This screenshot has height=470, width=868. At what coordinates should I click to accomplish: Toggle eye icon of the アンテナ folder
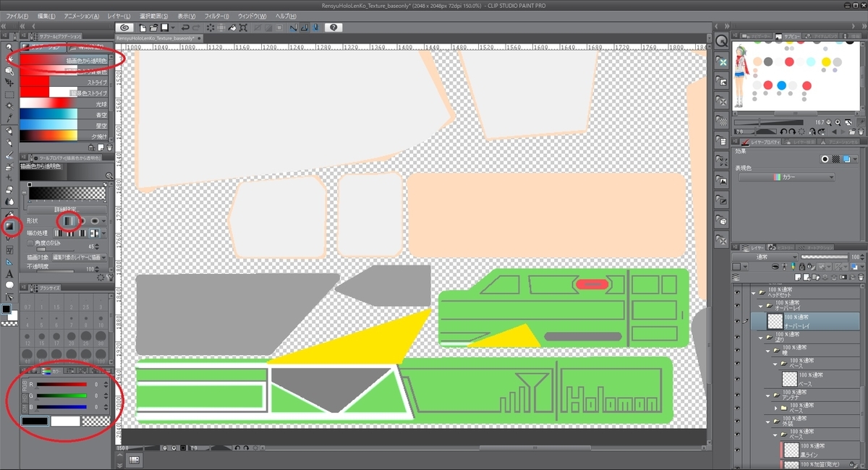coord(737,395)
